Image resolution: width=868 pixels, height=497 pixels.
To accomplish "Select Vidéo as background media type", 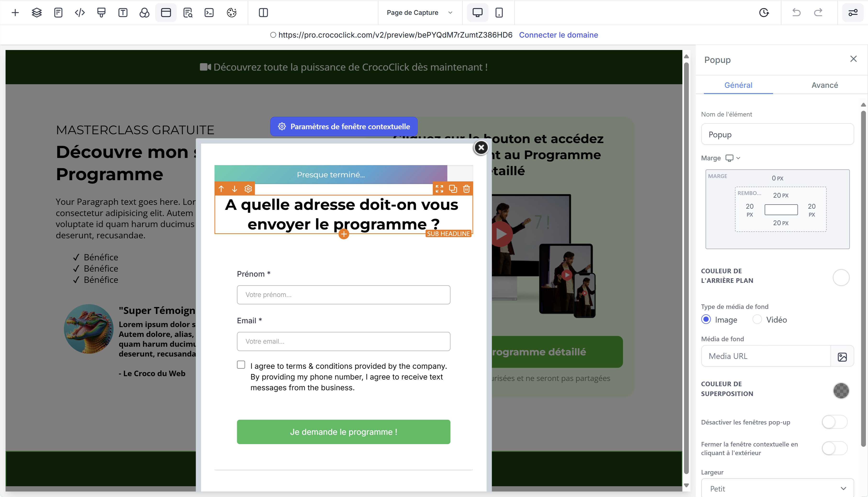I will [x=757, y=319].
